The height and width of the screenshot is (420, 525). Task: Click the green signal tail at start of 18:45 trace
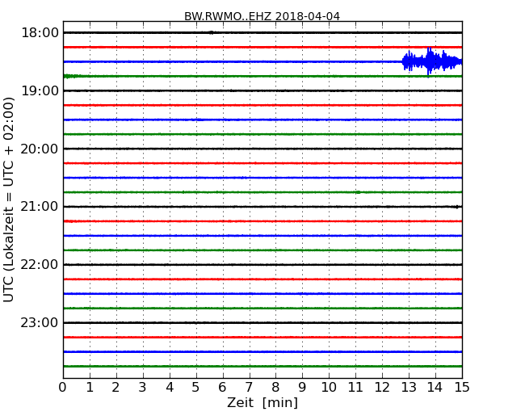(70, 77)
